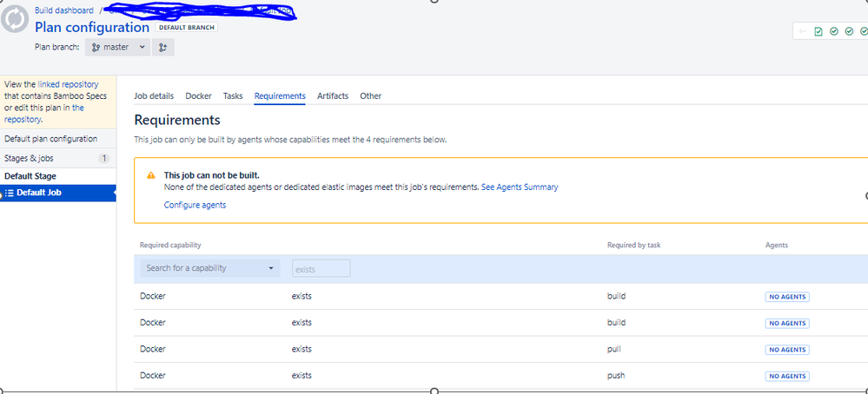
Task: Click the Stages & jobs count badge
Action: pyautogui.click(x=104, y=159)
